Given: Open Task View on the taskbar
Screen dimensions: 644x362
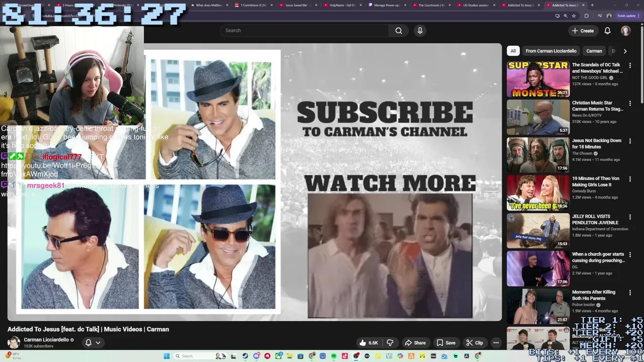Looking at the screenshot, I should (234, 356).
